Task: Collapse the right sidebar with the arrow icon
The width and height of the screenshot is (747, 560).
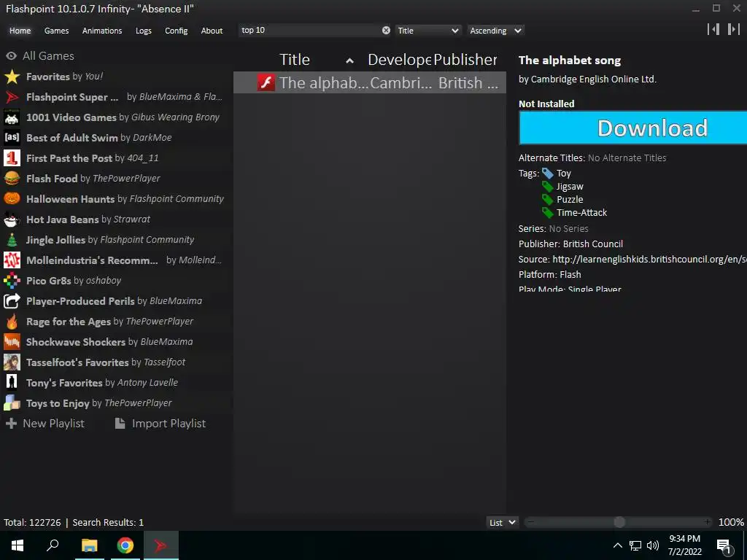Action: [733, 29]
